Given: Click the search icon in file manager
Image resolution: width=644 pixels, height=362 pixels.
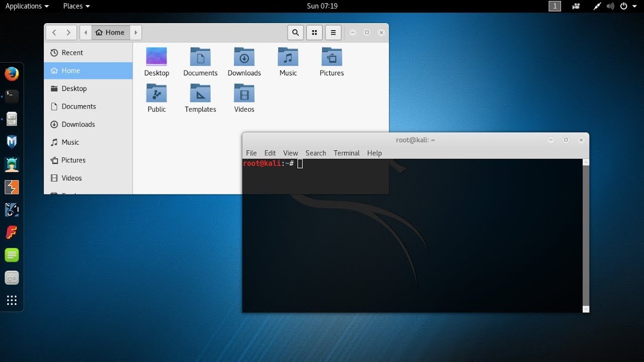Looking at the screenshot, I should (296, 33).
